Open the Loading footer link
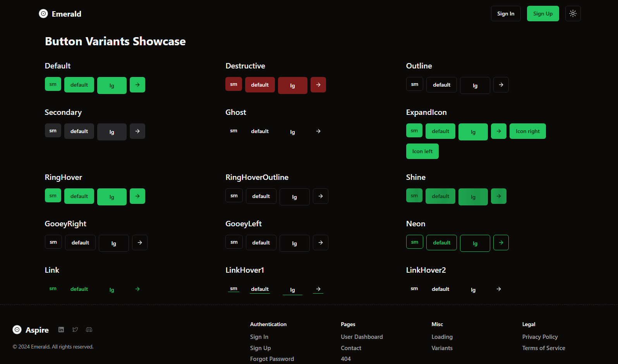The height and width of the screenshot is (364, 618). click(x=442, y=337)
